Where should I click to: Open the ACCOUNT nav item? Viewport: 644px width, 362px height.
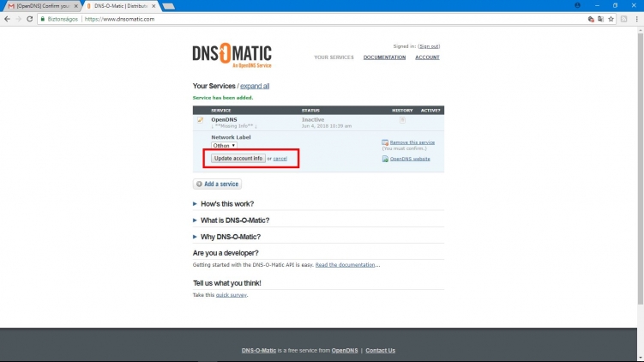click(x=427, y=57)
